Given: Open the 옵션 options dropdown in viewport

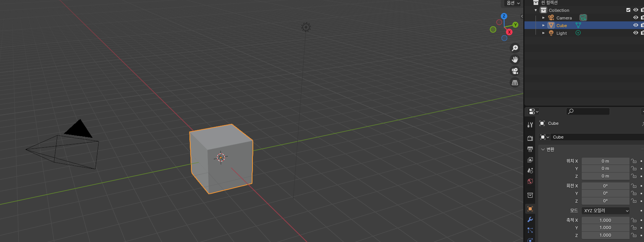Looking at the screenshot, I should (x=513, y=3).
